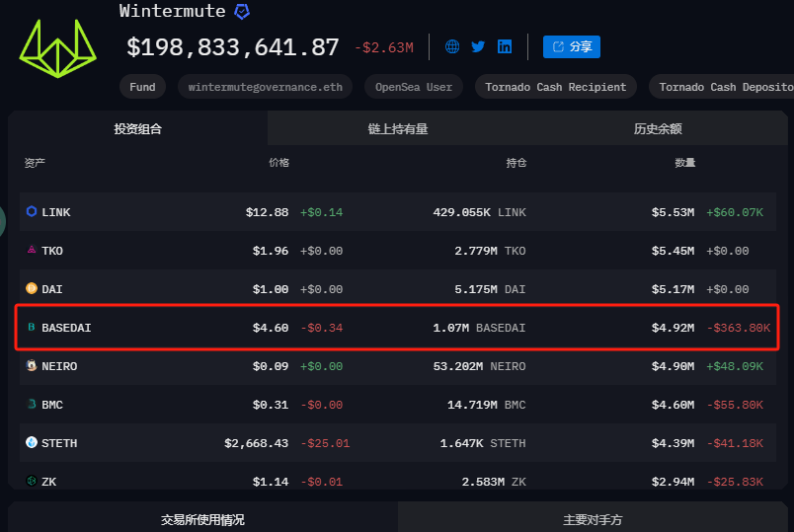
Task: Click the $5.53M LINK value
Action: click(673, 212)
